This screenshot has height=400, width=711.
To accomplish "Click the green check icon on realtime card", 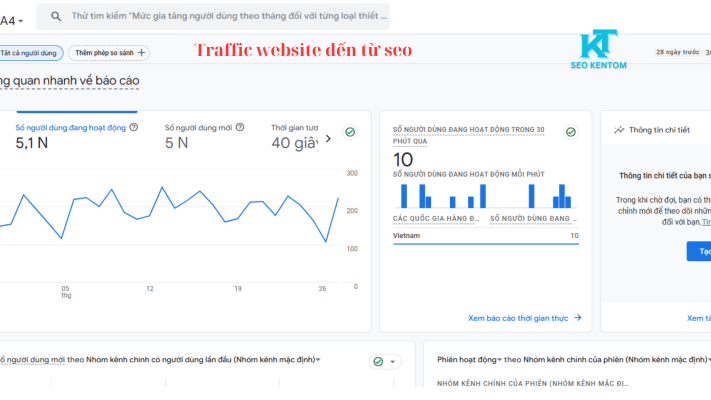I will pos(571,132).
